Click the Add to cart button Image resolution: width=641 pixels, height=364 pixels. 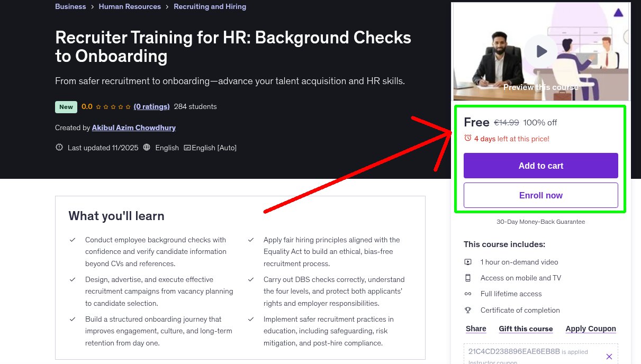click(540, 166)
